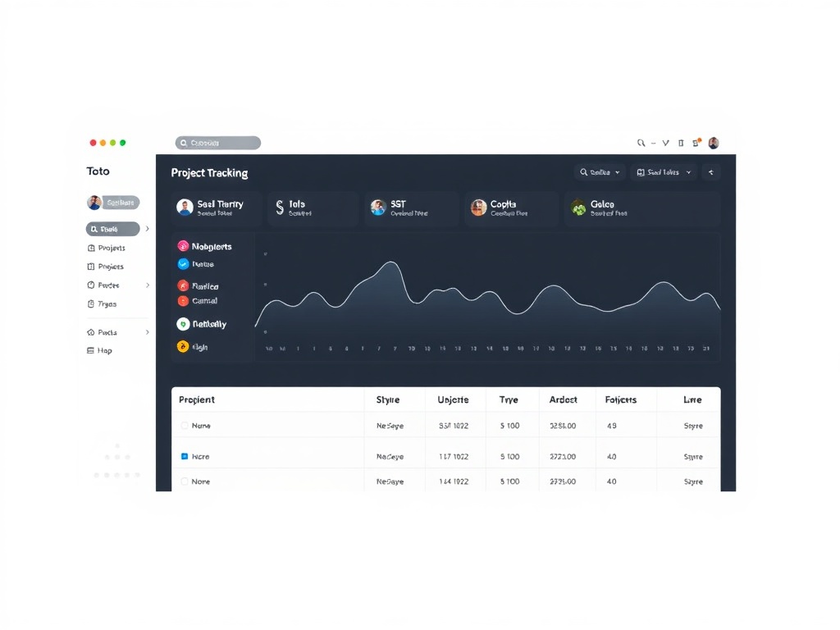Tick the checkbox on the first table row
Image resolution: width=840 pixels, height=630 pixels.
[185, 426]
